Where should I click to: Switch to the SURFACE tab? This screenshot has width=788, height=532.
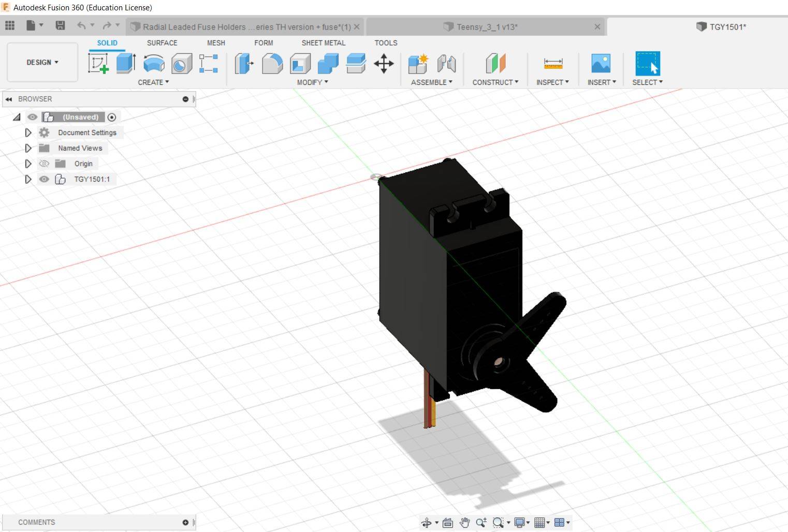(x=162, y=43)
